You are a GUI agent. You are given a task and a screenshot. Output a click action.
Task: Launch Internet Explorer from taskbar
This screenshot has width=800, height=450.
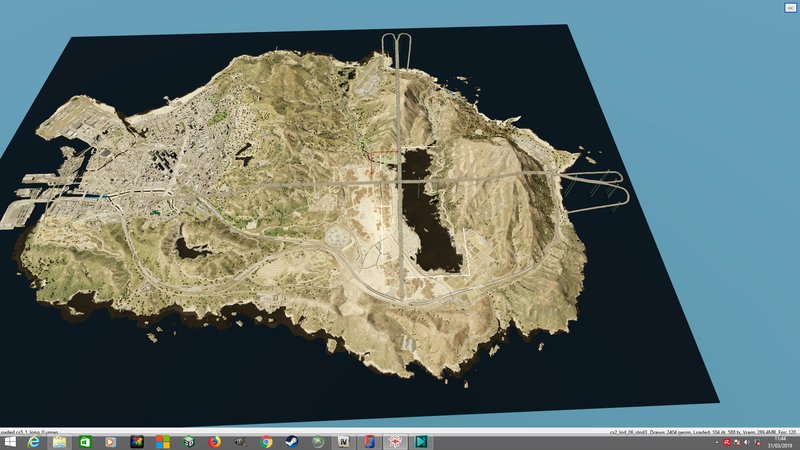click(x=34, y=442)
